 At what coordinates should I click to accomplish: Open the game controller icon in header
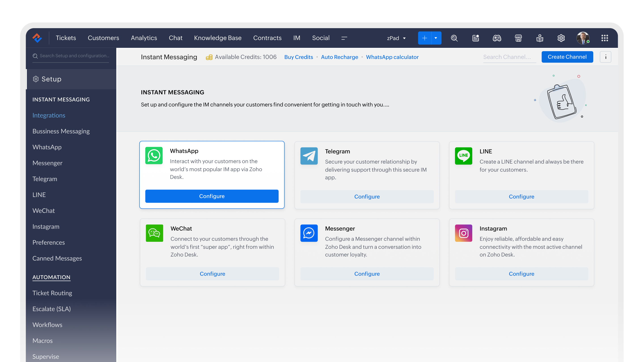tap(497, 38)
